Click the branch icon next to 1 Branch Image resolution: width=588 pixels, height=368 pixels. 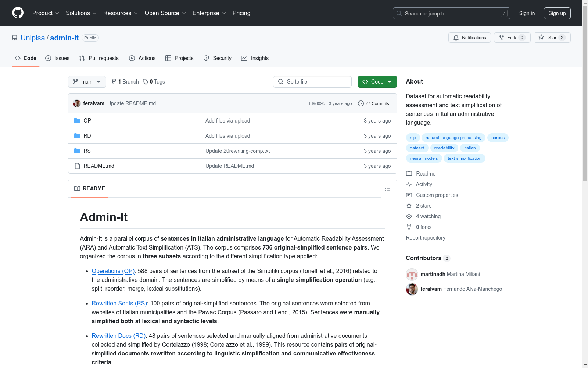(114, 82)
